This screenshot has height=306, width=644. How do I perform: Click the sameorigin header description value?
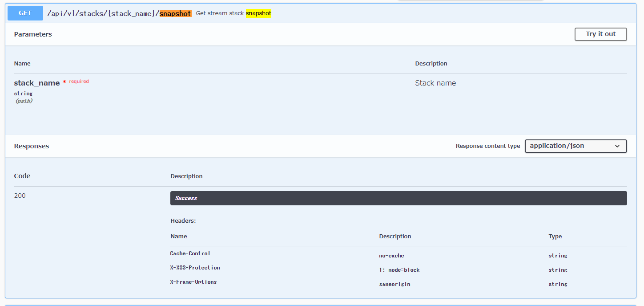point(394,284)
